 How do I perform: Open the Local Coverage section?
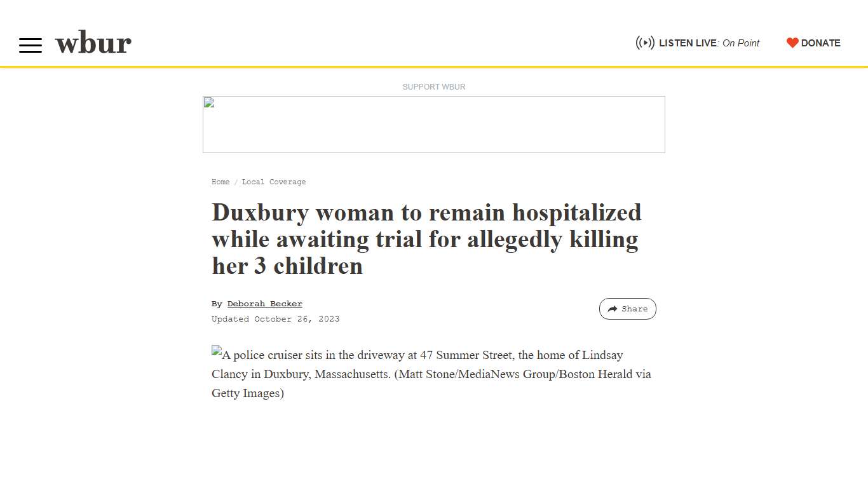tap(274, 182)
